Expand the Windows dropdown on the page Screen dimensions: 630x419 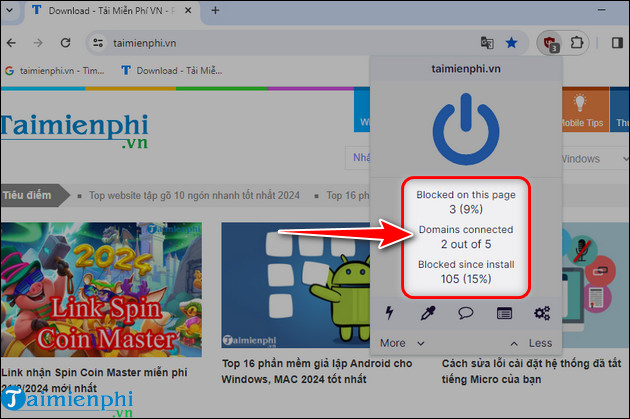595,159
